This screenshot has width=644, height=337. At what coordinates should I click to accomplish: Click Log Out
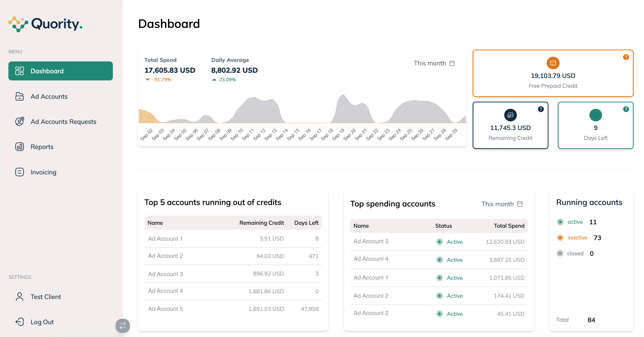point(42,322)
